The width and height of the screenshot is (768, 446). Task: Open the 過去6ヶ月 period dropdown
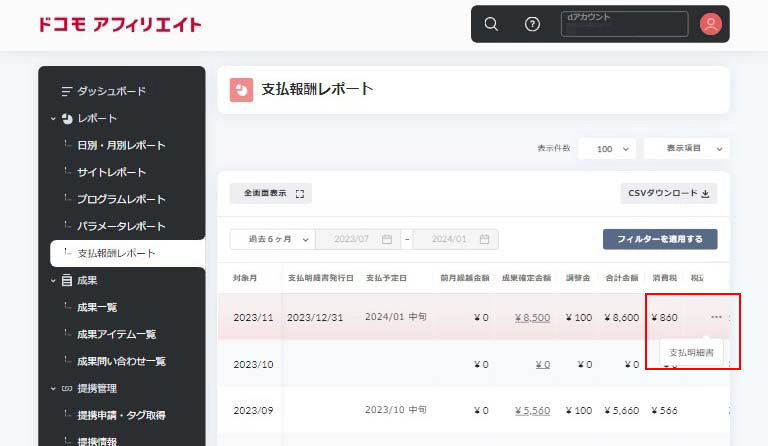(x=272, y=240)
